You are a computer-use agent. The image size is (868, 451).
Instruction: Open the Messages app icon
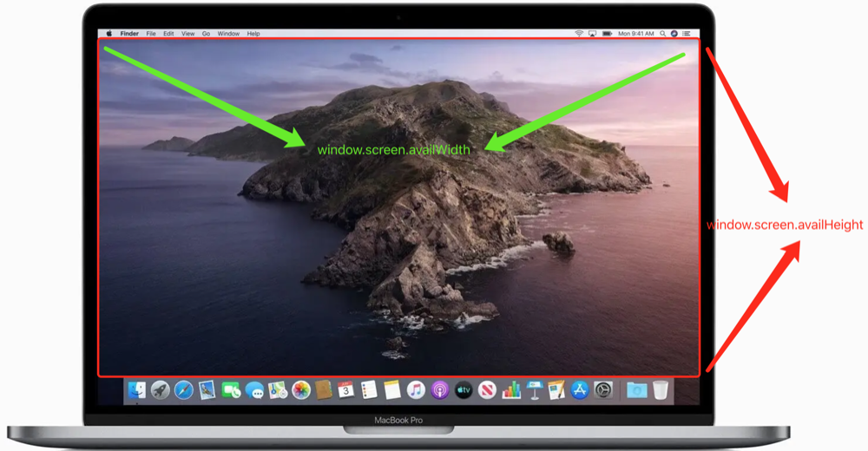tap(254, 391)
